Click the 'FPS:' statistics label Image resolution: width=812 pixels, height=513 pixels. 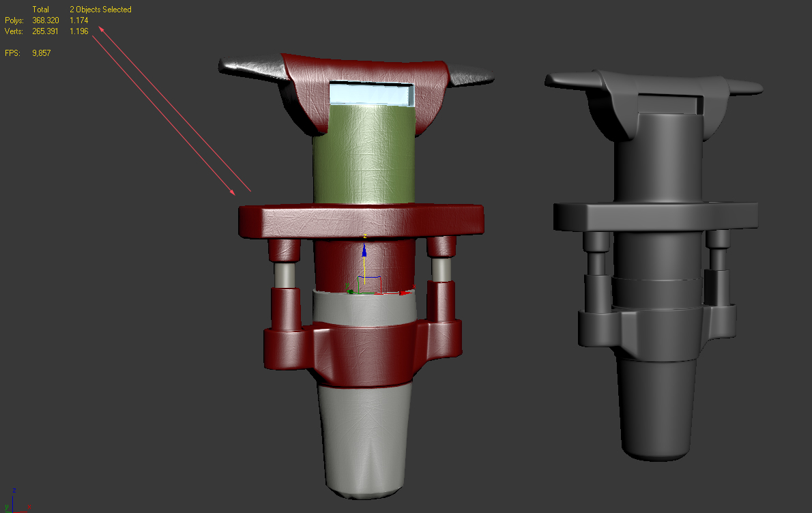12,53
